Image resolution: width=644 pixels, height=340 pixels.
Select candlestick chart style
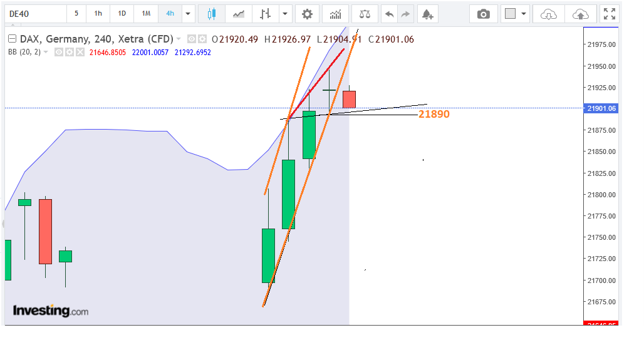coord(211,14)
